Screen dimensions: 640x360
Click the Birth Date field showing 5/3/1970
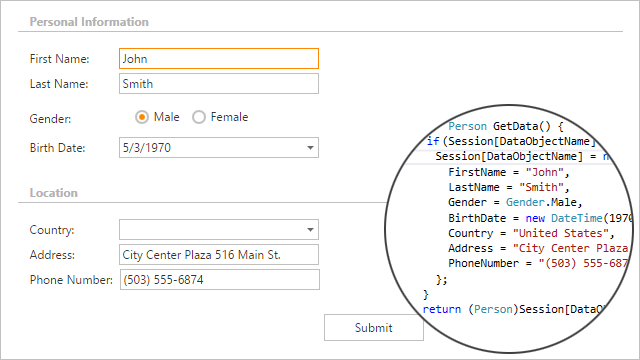coord(219,148)
